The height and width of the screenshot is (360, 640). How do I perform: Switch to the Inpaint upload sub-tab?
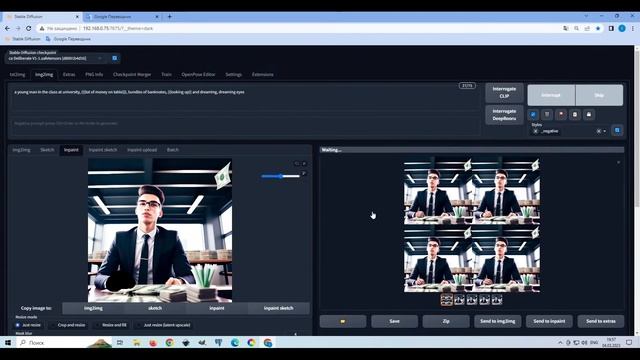142,150
